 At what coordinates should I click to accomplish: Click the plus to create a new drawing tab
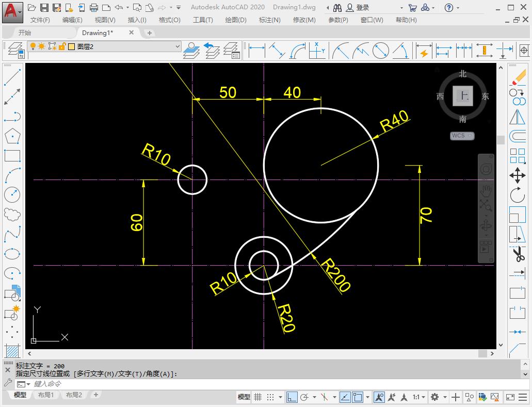point(149,32)
